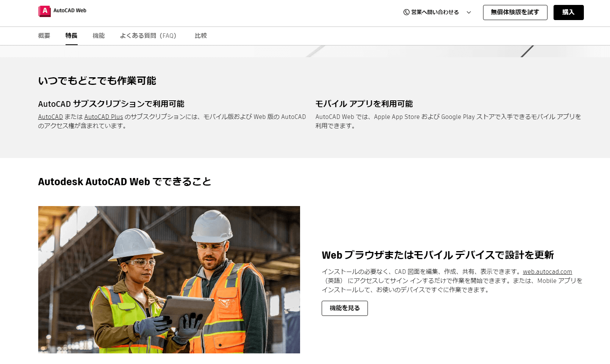Click the いつでもどこでも作業可能 heading
This screenshot has height=364, width=610.
[x=97, y=81]
